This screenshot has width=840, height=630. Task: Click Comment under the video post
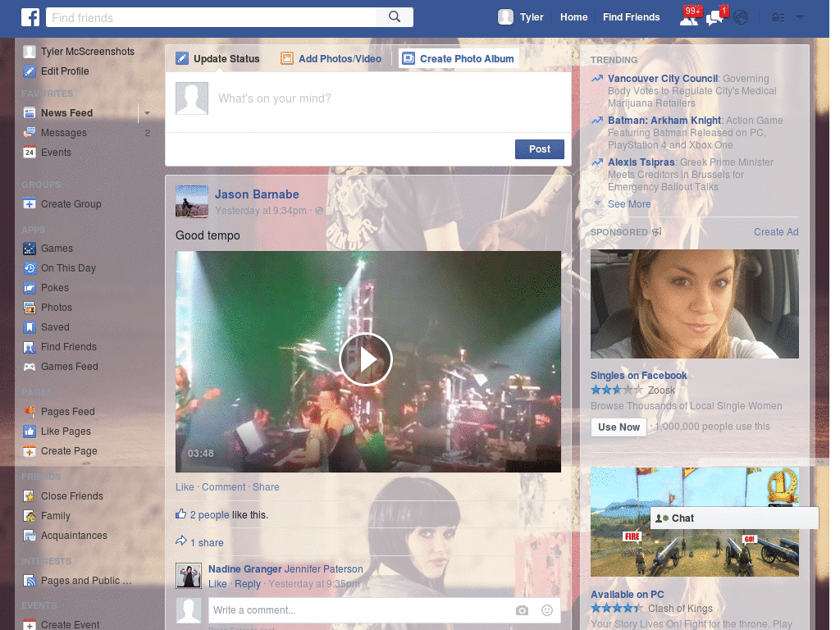pos(223,487)
